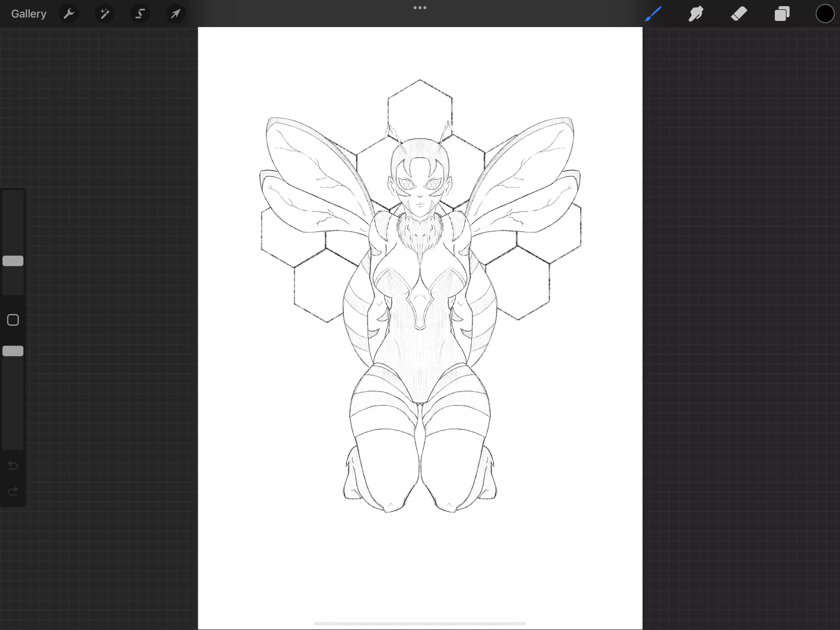Image resolution: width=840 pixels, height=630 pixels.
Task: Activate the Selection tool
Action: pos(140,14)
